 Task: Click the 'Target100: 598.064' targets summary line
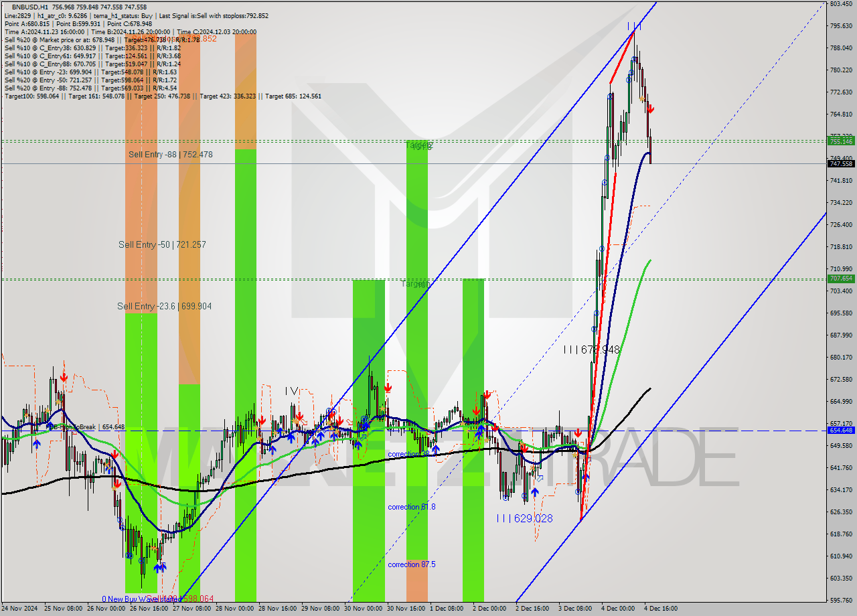click(163, 96)
